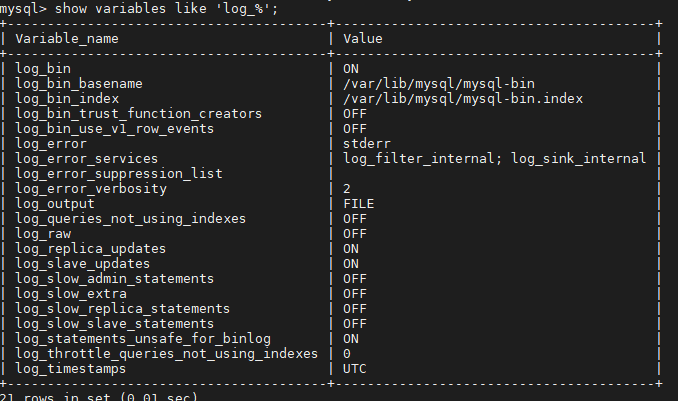Click the log_bin variable name
Screen dimensions: 678x401
(43, 69)
